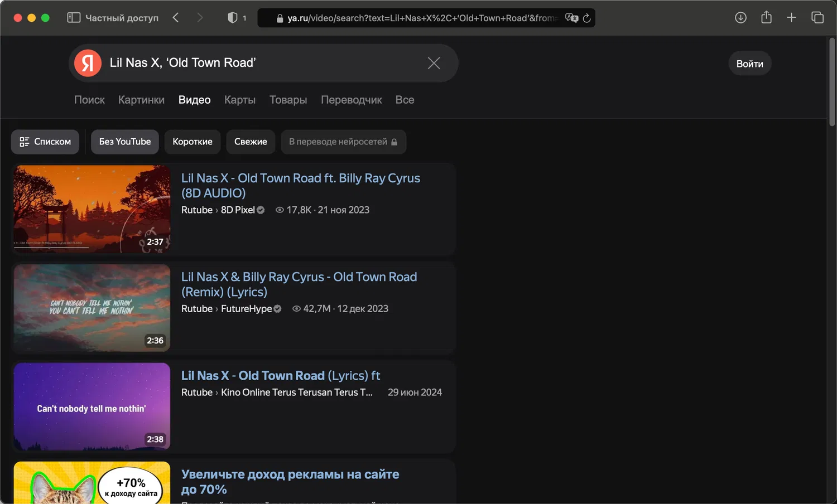837x504 pixels.
Task: Click the Remix Lyrics video thumbnail
Action: click(x=92, y=308)
